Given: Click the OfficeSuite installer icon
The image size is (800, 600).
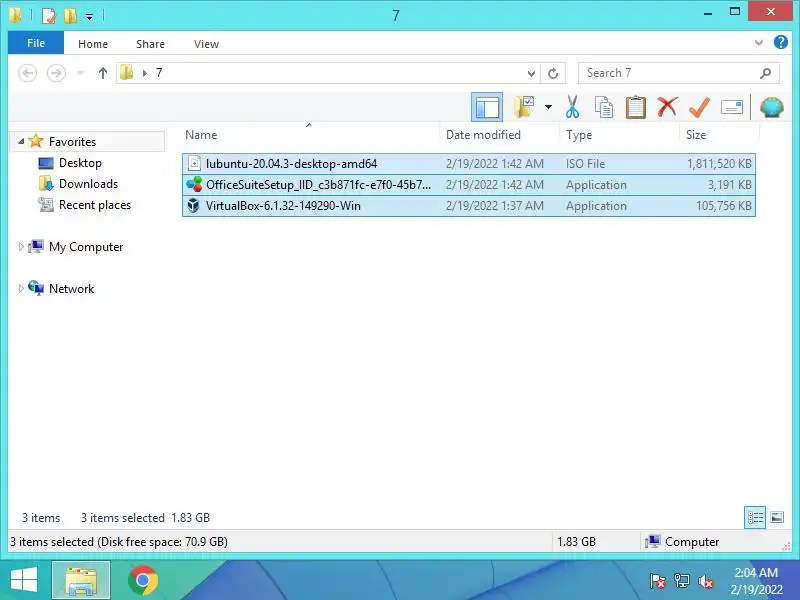Looking at the screenshot, I should (194, 184).
